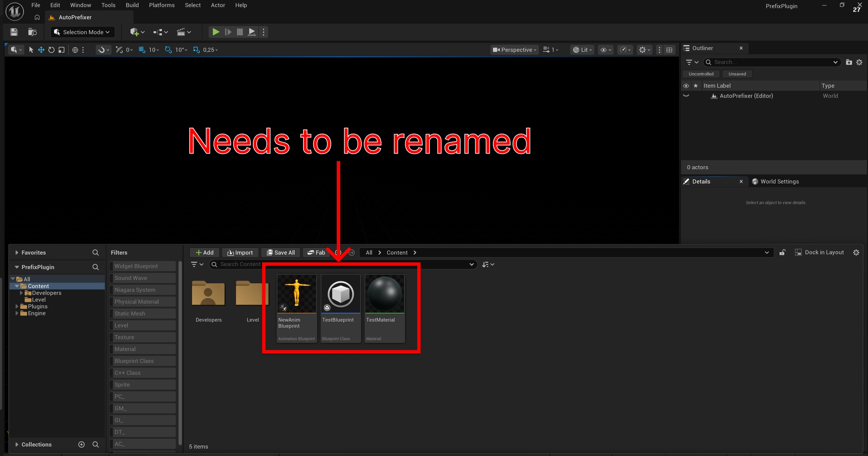Image resolution: width=868 pixels, height=456 pixels.
Task: Click the Uncontrolled filter button in Outliner
Action: pyautogui.click(x=700, y=74)
